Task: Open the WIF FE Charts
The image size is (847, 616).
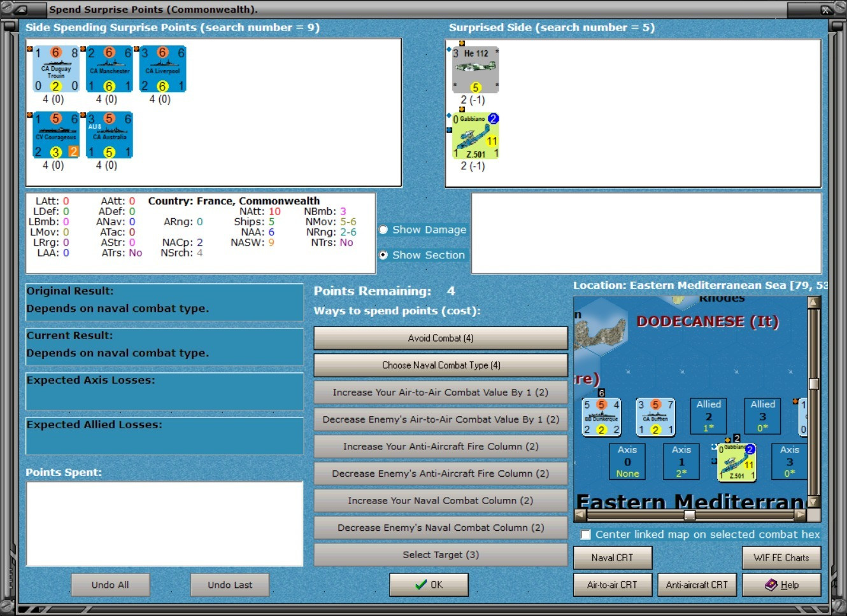Action: click(x=781, y=557)
